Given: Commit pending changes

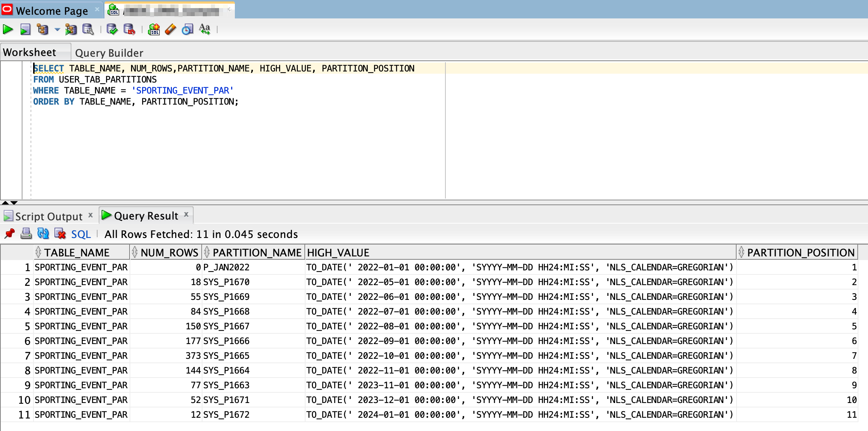Looking at the screenshot, I should click(x=112, y=29).
